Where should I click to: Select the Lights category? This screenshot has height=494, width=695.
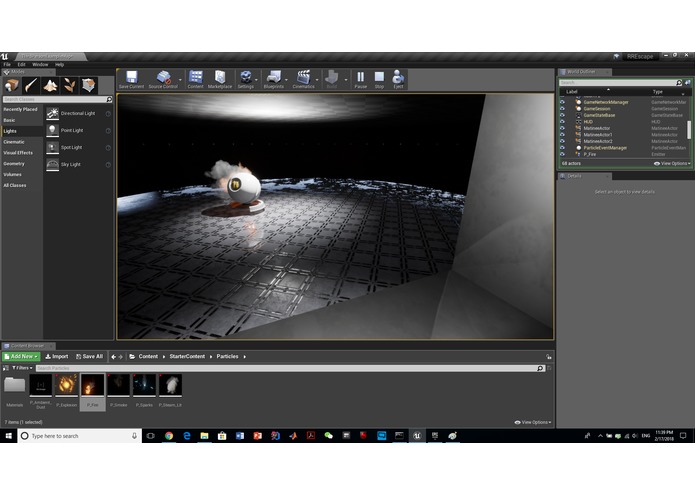point(22,131)
